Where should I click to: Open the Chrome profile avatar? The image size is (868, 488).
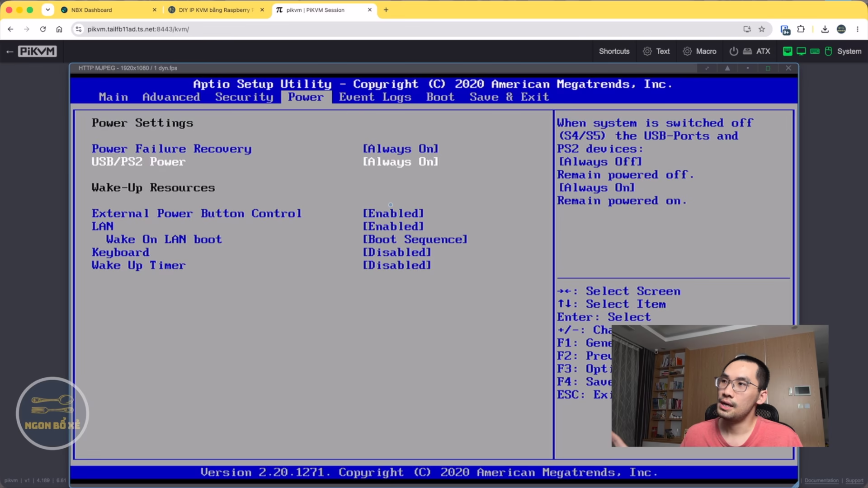[x=841, y=29]
